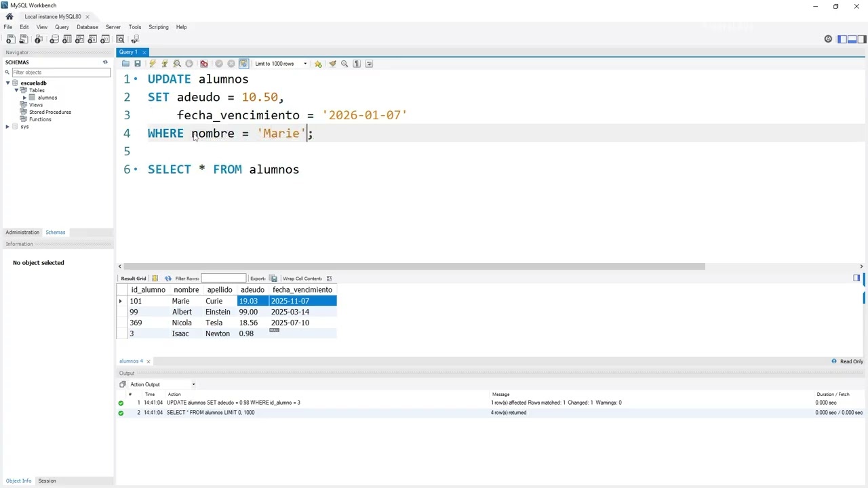Sort by the adeudo column header
The width and height of the screenshot is (868, 488).
pyautogui.click(x=252, y=290)
